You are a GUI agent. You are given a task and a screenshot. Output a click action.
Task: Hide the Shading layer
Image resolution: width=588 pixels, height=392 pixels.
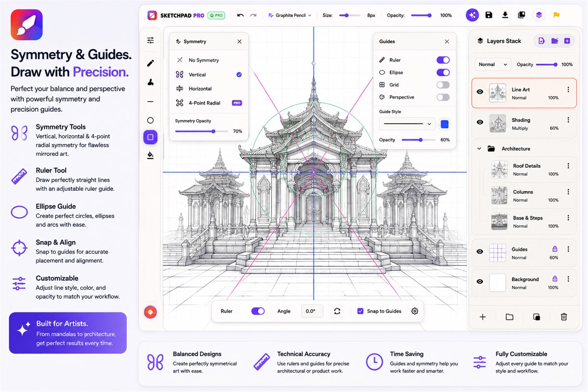coord(480,122)
